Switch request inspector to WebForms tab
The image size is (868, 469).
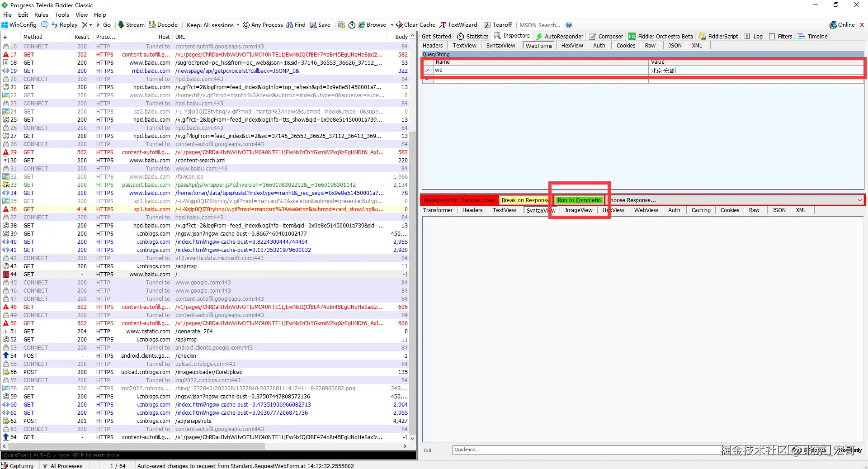click(x=539, y=46)
